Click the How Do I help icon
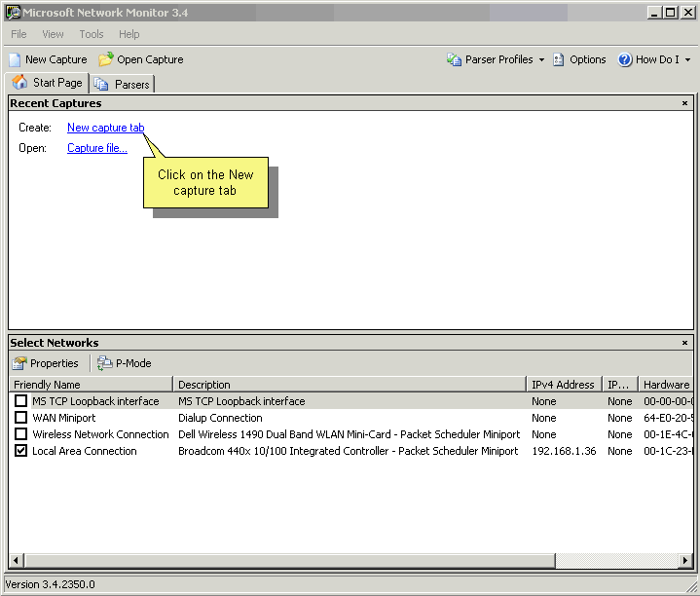 point(625,59)
